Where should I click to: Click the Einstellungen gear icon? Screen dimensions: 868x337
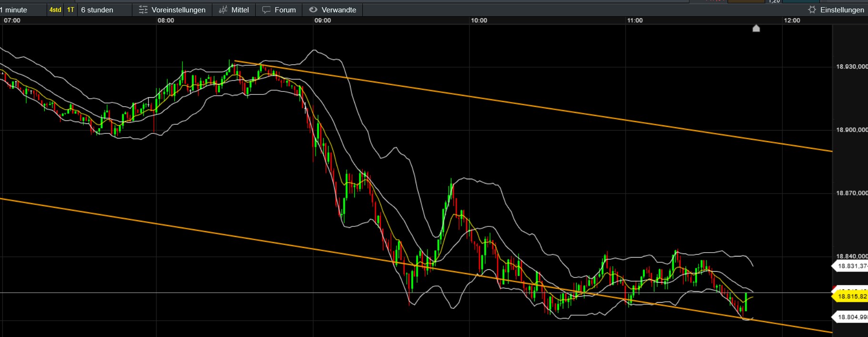(x=812, y=10)
